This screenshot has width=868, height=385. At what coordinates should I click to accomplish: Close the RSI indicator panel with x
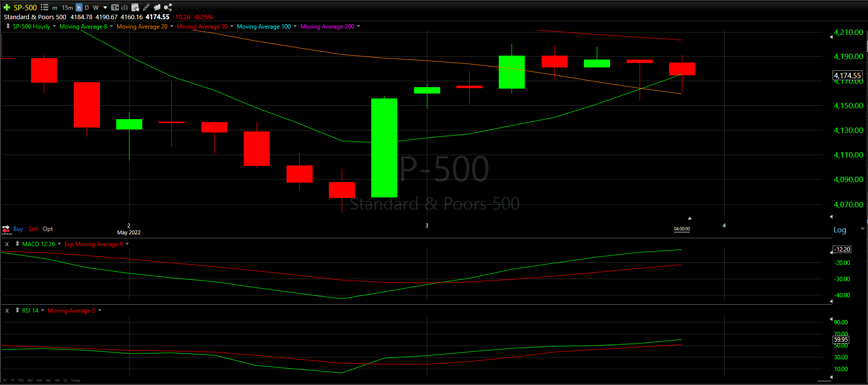tap(7, 311)
